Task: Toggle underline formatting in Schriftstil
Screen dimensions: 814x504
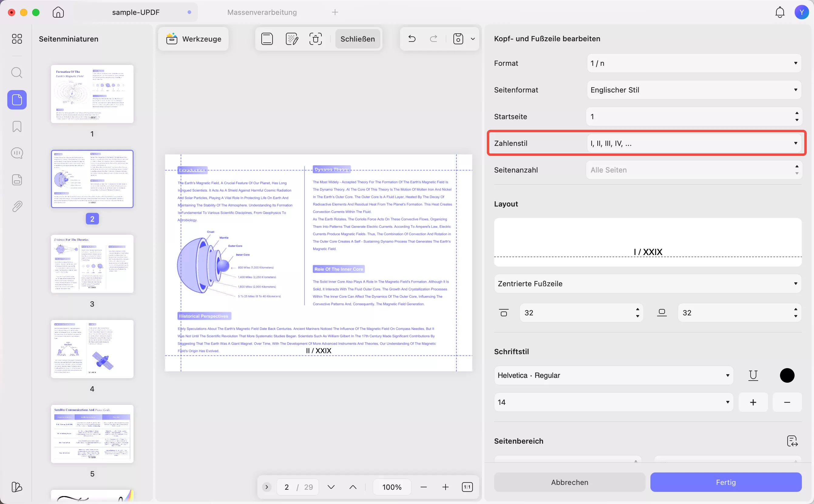Action: coord(753,375)
